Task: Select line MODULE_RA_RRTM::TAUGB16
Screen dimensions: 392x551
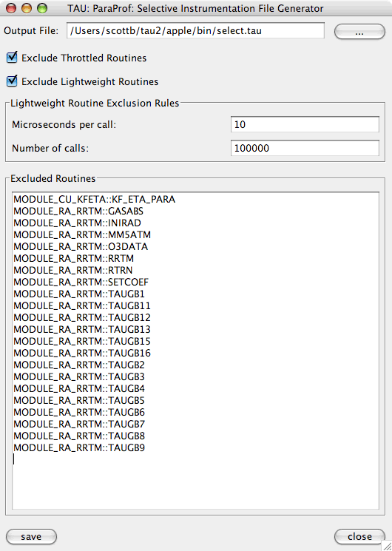Action: 82,354
